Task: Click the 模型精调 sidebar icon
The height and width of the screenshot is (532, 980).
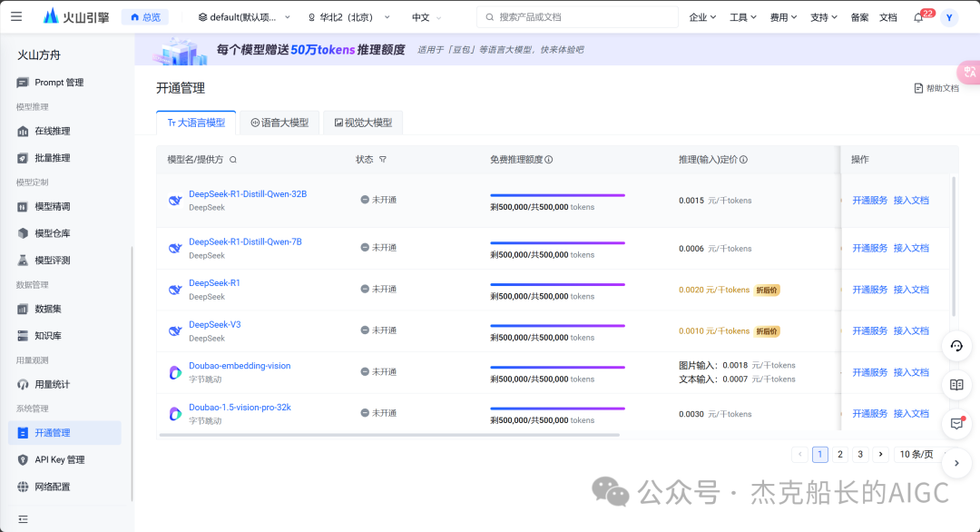Action: (23, 207)
